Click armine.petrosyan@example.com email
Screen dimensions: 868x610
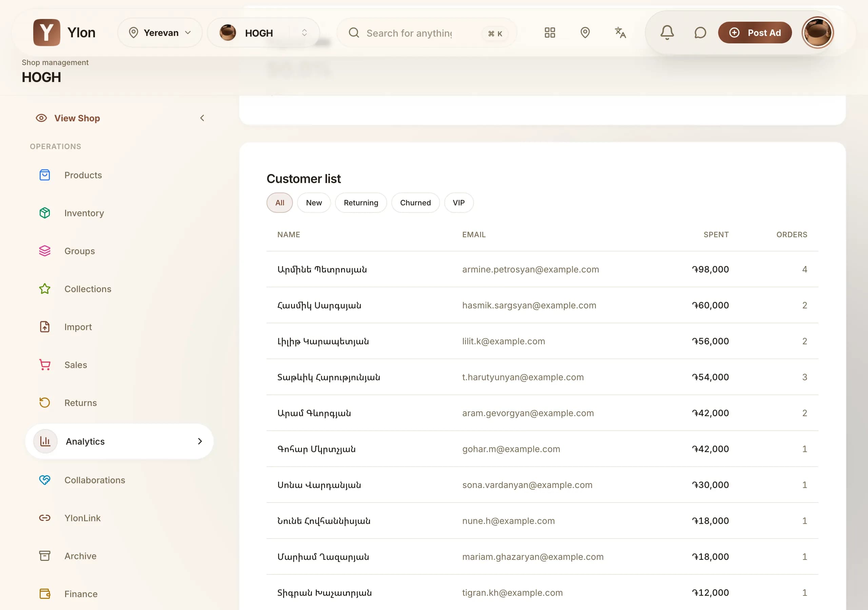pyautogui.click(x=530, y=269)
